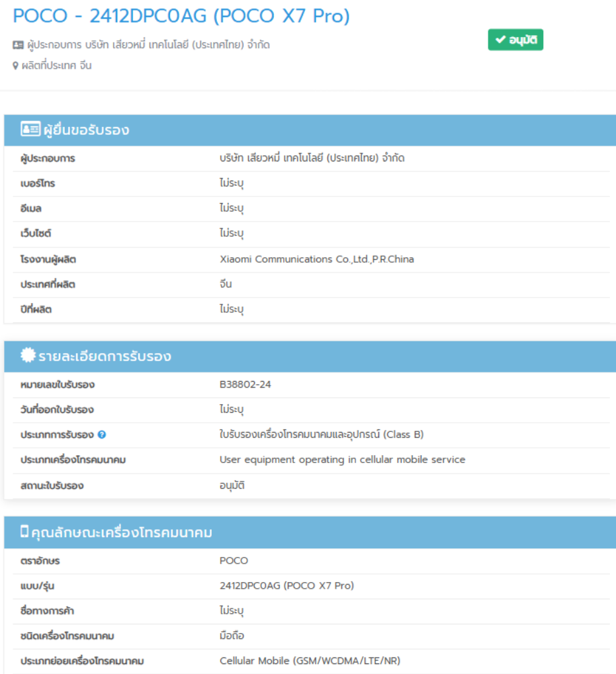Click the certificate badge icon in details header

pos(28,355)
